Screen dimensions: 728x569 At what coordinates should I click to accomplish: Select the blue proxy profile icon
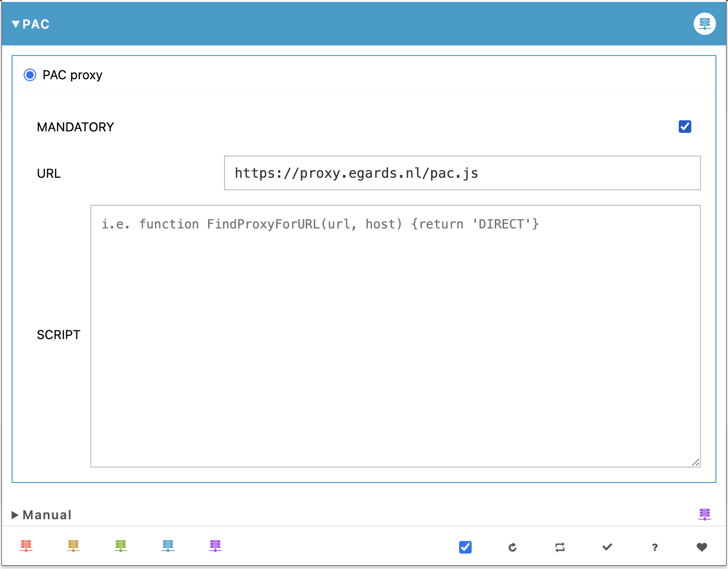[168, 546]
